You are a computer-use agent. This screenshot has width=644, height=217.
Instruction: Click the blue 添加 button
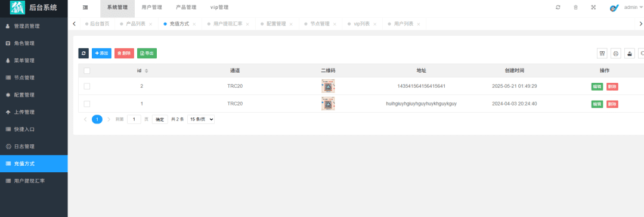coord(101,54)
